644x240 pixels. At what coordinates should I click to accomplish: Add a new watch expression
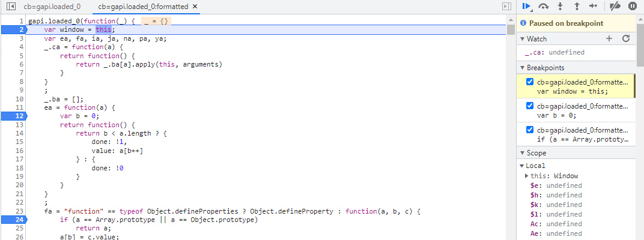(609, 38)
